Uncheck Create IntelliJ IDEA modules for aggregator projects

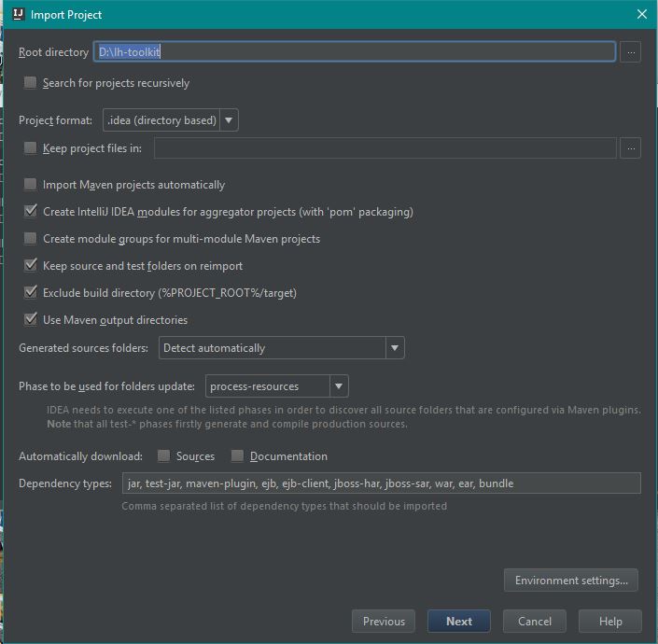30,211
